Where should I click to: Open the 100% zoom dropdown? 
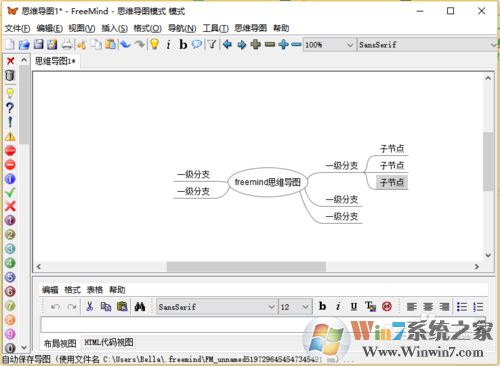329,45
